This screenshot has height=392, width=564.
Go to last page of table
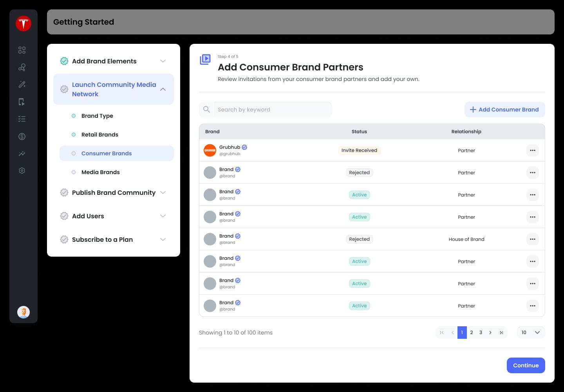tap(501, 333)
